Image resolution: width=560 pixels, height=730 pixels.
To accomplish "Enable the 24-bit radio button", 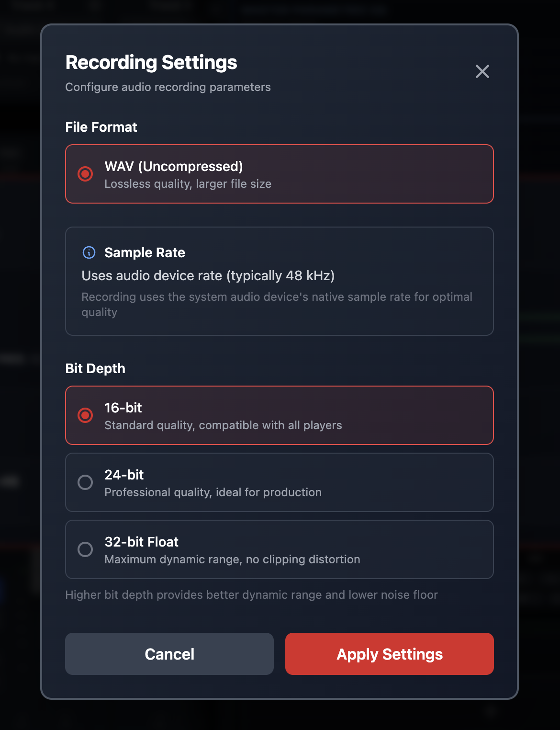I will [x=85, y=482].
